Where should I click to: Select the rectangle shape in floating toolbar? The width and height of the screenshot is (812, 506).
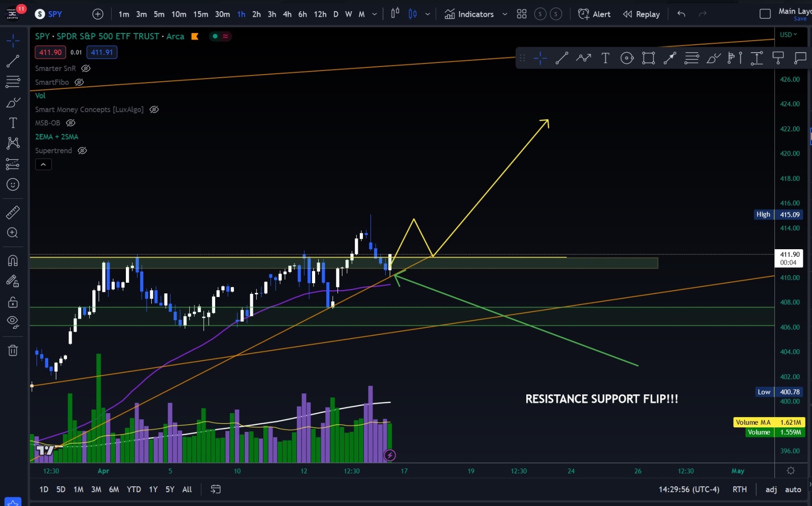pos(649,58)
